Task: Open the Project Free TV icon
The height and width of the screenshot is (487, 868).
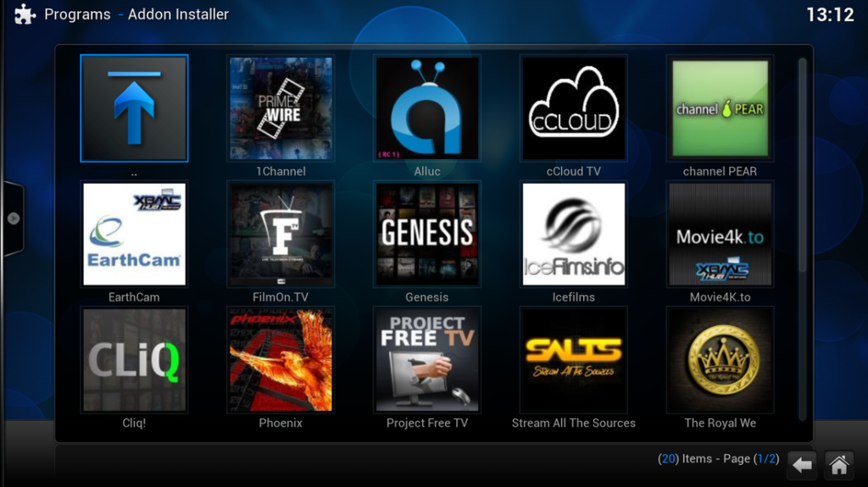Action: pos(427,360)
